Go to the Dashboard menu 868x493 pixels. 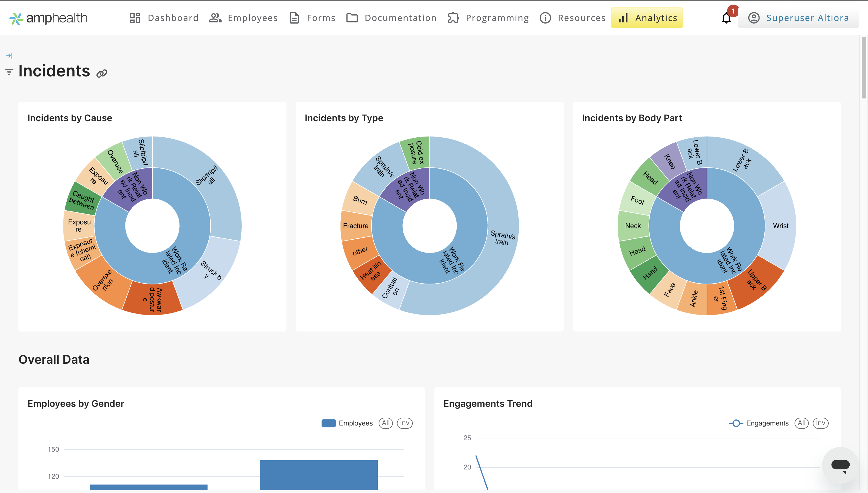164,18
